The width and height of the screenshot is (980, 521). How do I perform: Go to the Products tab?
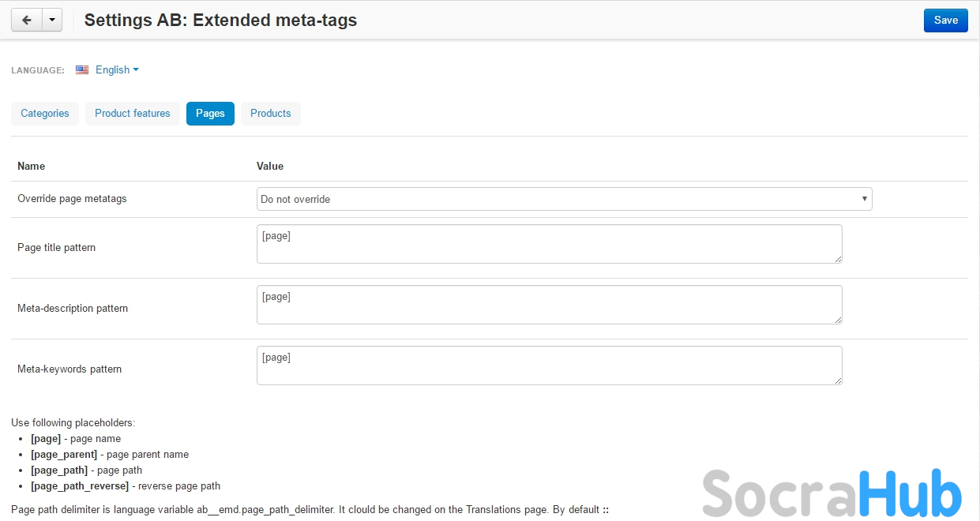pyautogui.click(x=271, y=114)
